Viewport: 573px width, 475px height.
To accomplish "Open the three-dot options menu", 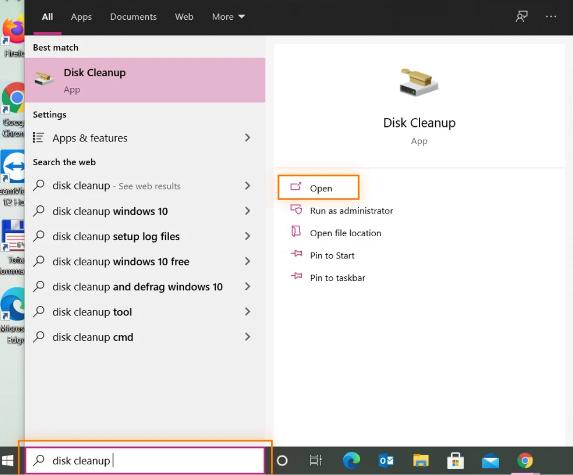I will [551, 16].
